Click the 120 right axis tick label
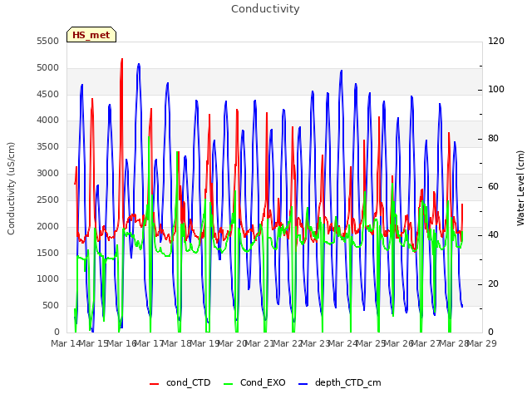This screenshot has width=532, height=399. pyautogui.click(x=496, y=41)
